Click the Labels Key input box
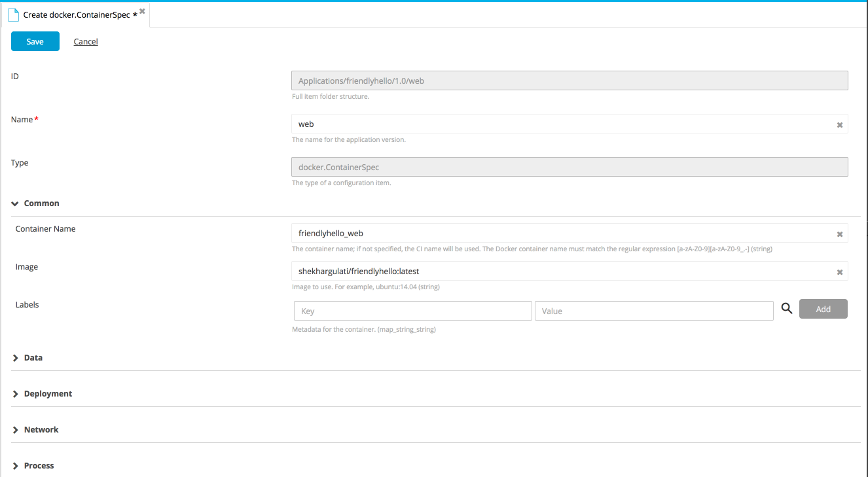The height and width of the screenshot is (477, 868). [413, 311]
